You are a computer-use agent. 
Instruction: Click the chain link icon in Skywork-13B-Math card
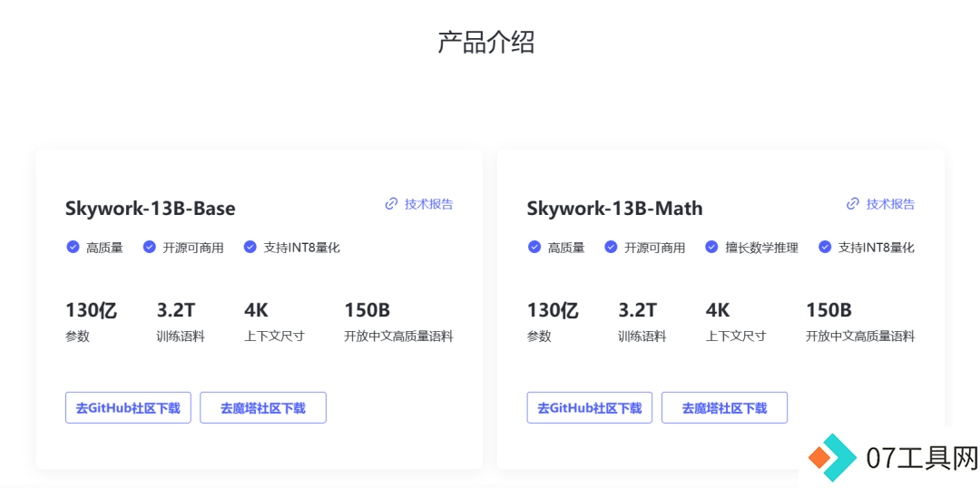click(x=852, y=204)
